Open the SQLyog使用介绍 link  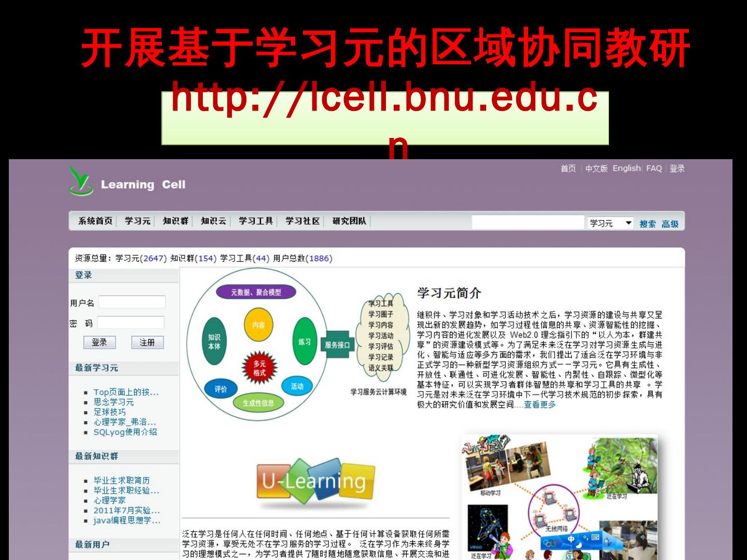point(125,432)
